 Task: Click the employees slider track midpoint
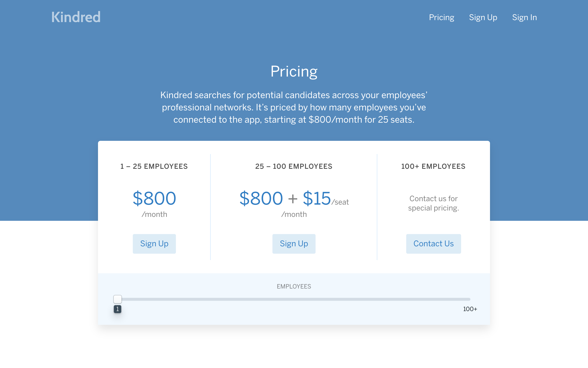coord(294,299)
